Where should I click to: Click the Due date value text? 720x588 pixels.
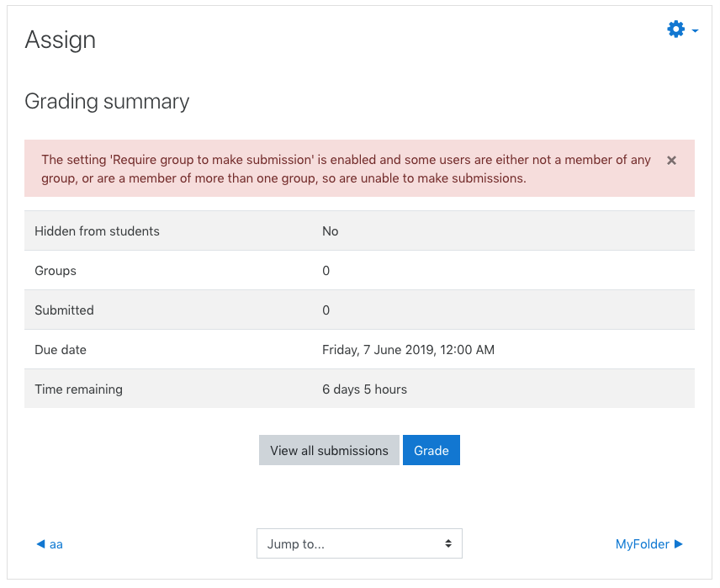tap(408, 350)
